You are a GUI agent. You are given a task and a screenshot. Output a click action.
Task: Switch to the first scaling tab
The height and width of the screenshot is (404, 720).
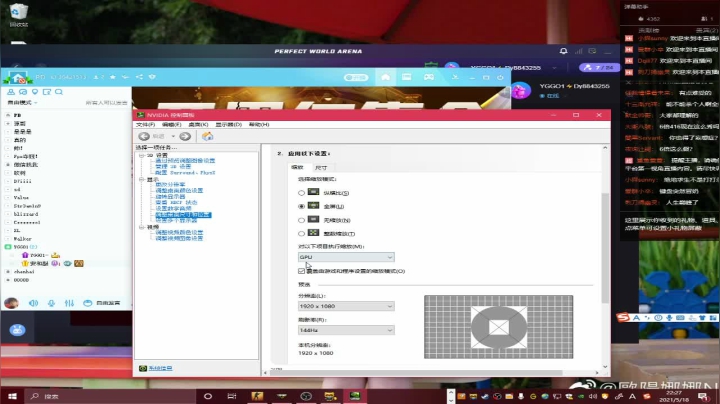298,167
